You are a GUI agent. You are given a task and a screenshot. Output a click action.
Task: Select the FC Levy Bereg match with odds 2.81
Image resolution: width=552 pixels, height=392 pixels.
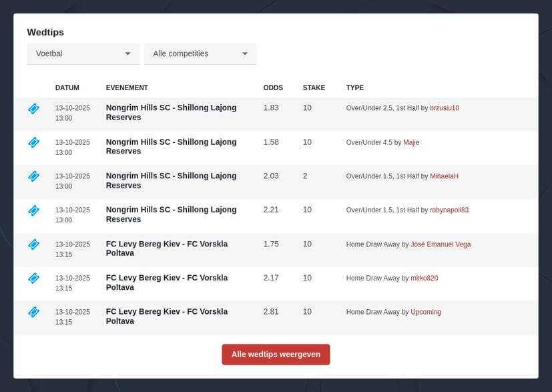click(x=167, y=316)
